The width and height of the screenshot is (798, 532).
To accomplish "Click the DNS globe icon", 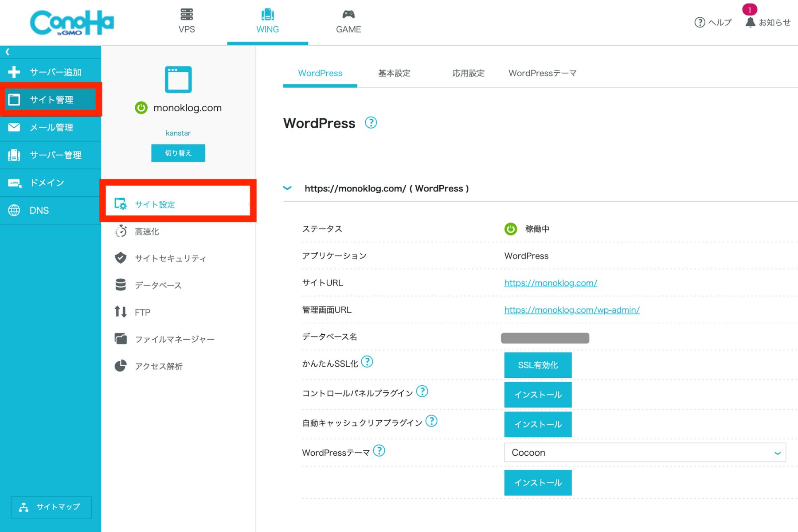I will [14, 210].
